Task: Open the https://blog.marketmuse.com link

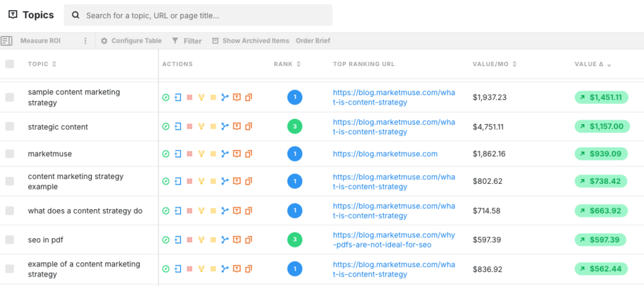Action: tap(386, 154)
